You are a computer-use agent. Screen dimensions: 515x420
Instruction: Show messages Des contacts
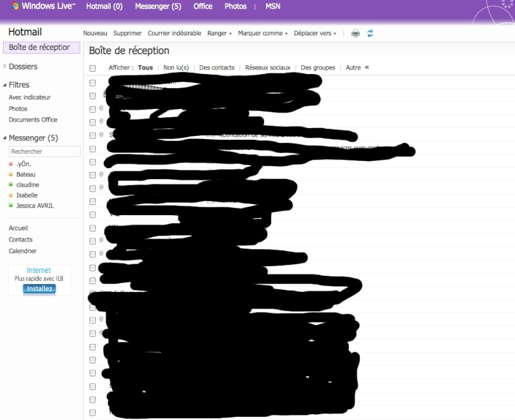(x=217, y=68)
